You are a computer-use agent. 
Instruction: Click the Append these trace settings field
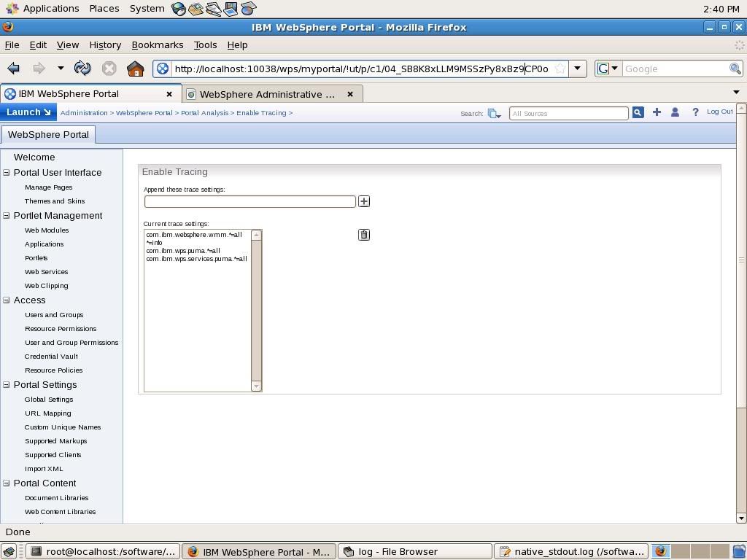pos(250,201)
